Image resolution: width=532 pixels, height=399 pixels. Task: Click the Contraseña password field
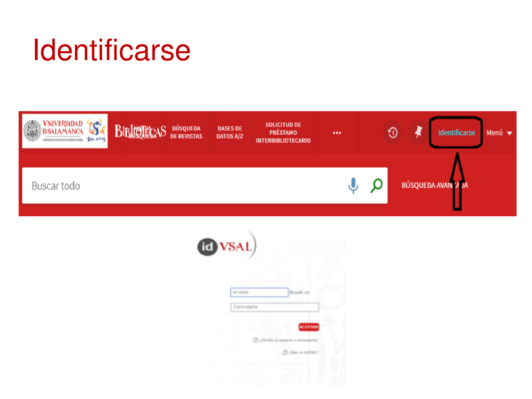click(275, 307)
